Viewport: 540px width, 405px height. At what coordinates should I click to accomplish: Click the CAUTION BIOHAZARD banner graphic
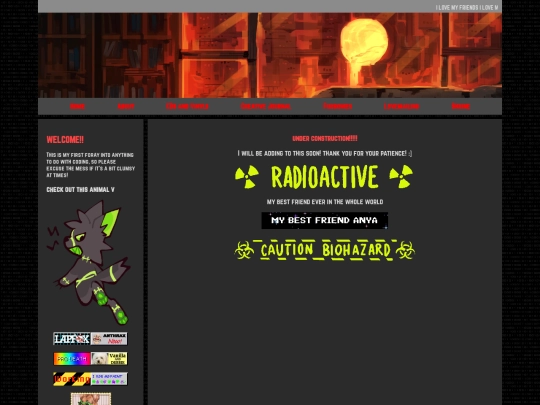pyautogui.click(x=324, y=250)
